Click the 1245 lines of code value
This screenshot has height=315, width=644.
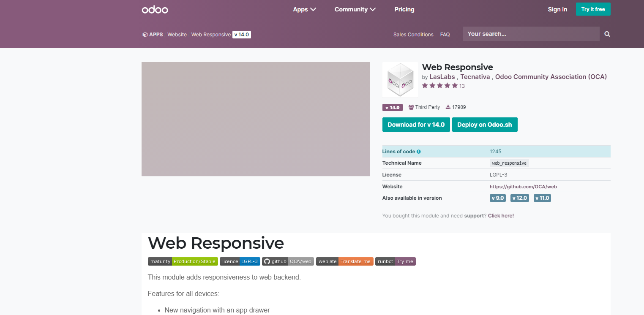coord(496,152)
